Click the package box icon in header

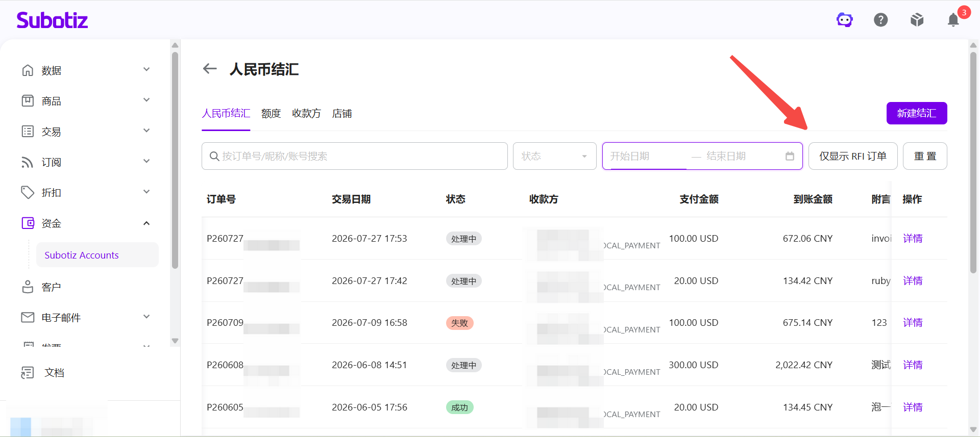pos(917,20)
